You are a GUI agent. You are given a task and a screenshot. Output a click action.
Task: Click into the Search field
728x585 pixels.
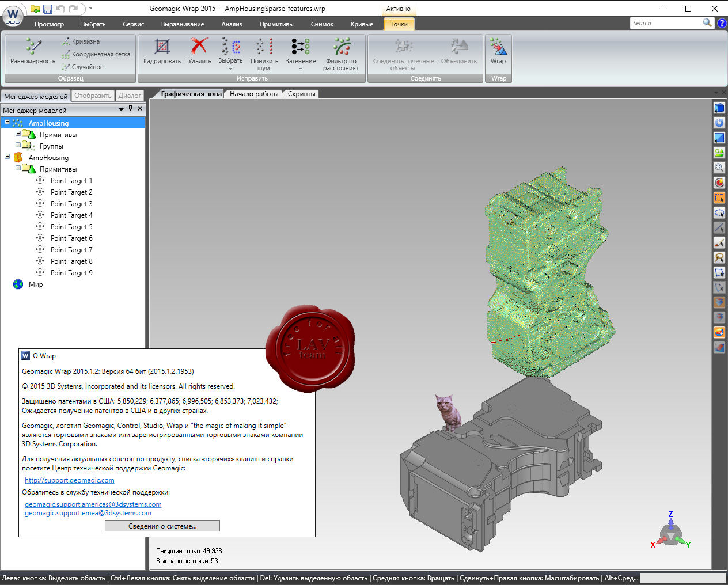pyautogui.click(x=666, y=23)
